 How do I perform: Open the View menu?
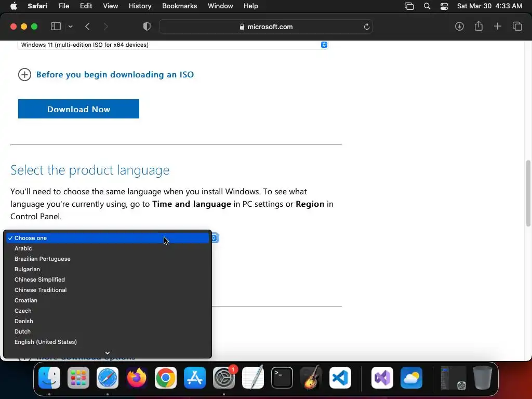(110, 6)
